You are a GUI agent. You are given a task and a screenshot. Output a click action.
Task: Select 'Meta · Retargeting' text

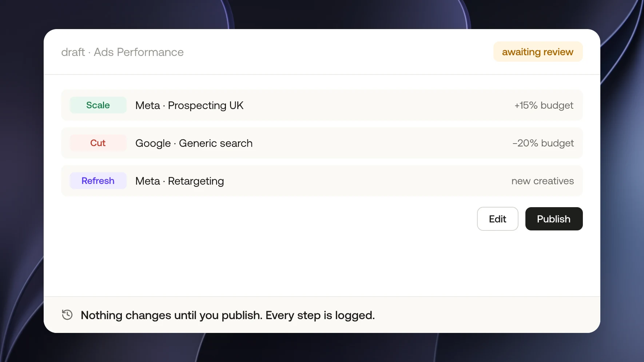tap(179, 181)
